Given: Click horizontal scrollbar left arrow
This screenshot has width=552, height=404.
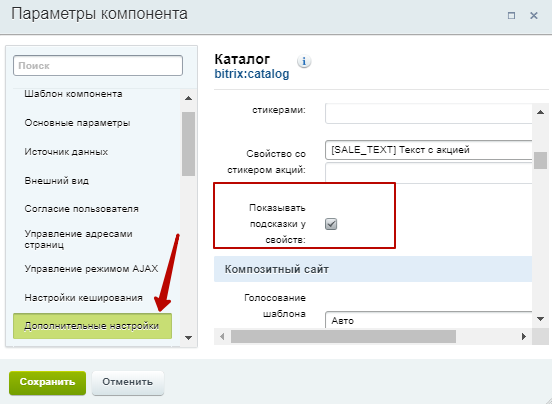Looking at the screenshot, I should pos(222,336).
